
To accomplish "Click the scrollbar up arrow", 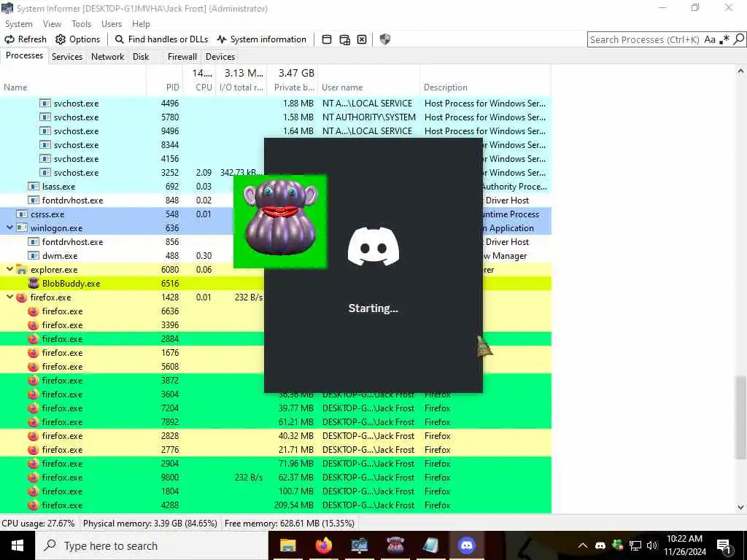I will 740,71.
